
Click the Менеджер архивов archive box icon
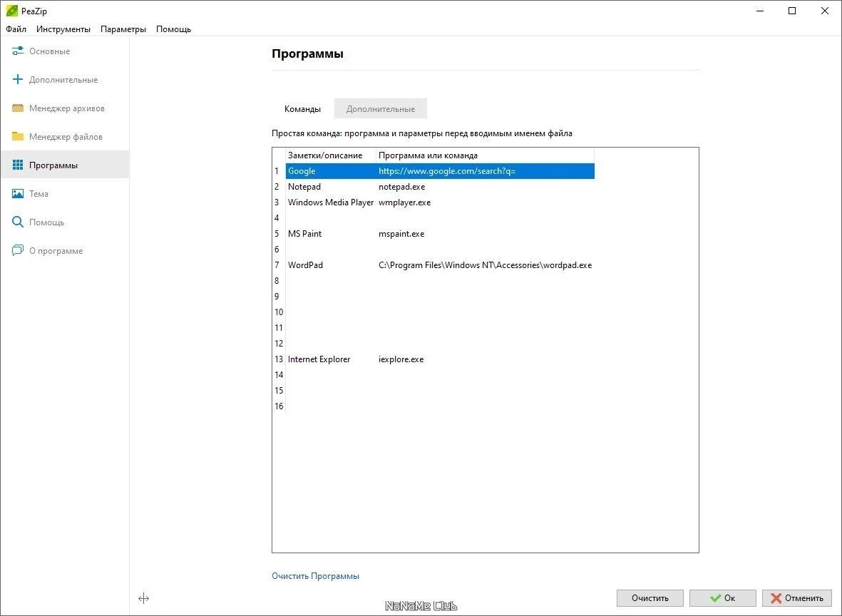click(18, 108)
